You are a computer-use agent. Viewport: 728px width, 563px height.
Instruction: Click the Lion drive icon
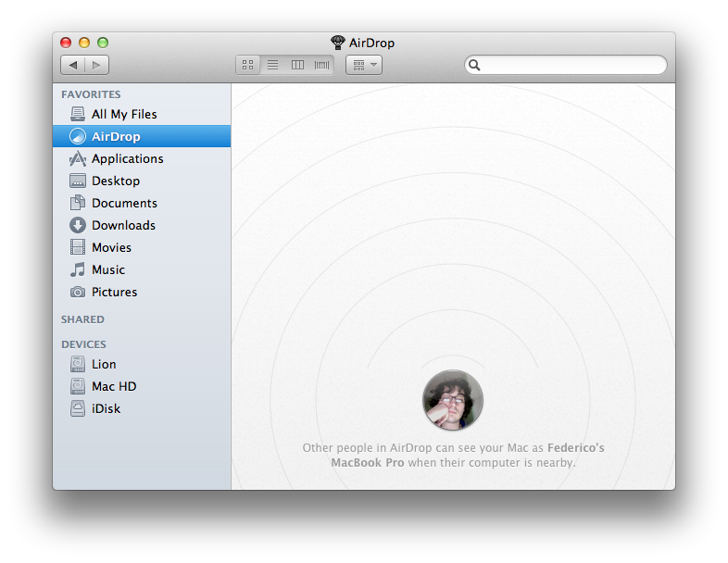coord(78,364)
